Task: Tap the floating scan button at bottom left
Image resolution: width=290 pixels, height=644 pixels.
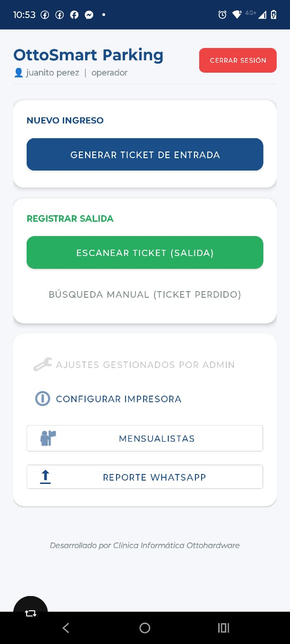Action: click(30, 613)
